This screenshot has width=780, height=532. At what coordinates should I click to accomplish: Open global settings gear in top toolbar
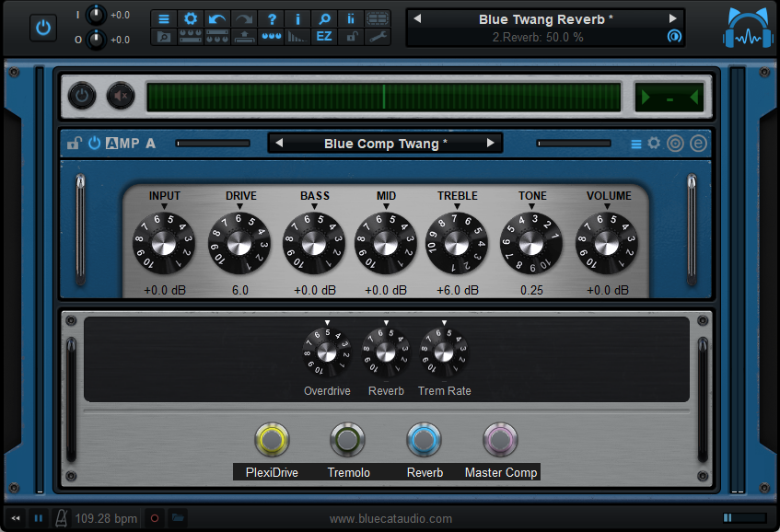click(191, 19)
